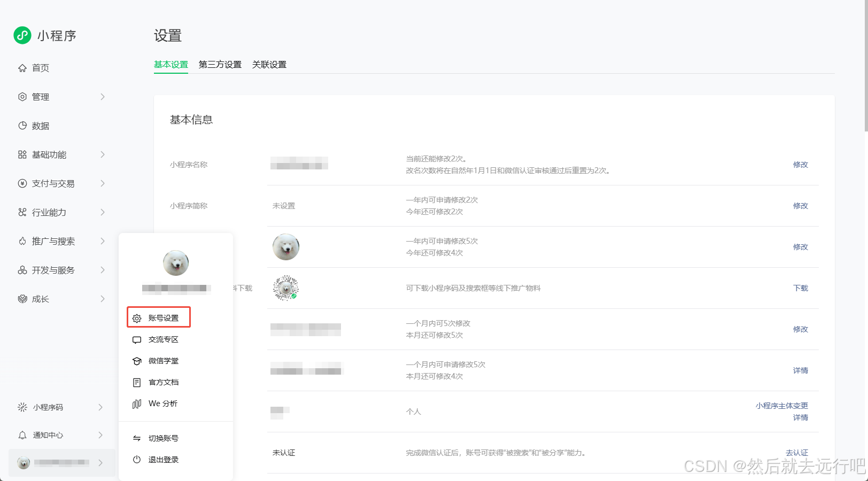Click the 切换账号 swap arrows icon
Screen dimensions: 868x481
coord(137,438)
